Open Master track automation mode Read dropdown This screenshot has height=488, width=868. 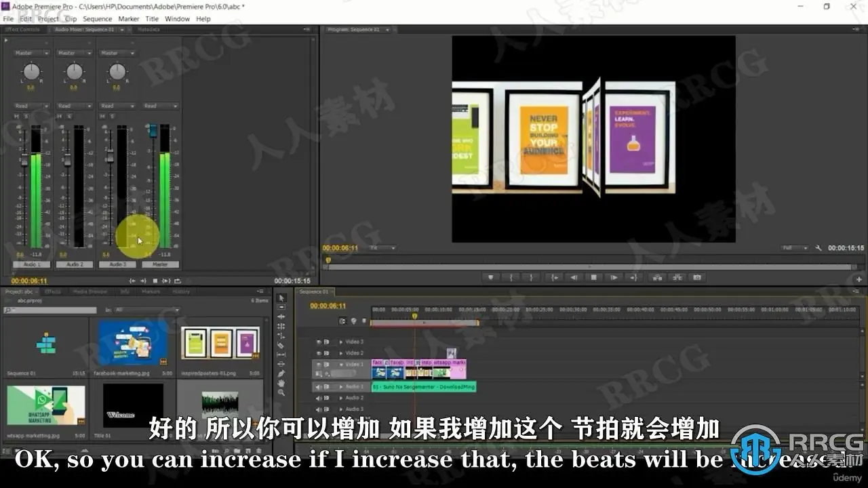pos(161,106)
